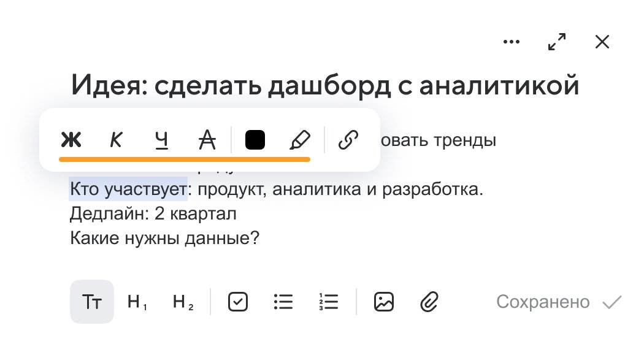The image size is (644, 363).
Task: Create a numbered list
Action: click(329, 302)
